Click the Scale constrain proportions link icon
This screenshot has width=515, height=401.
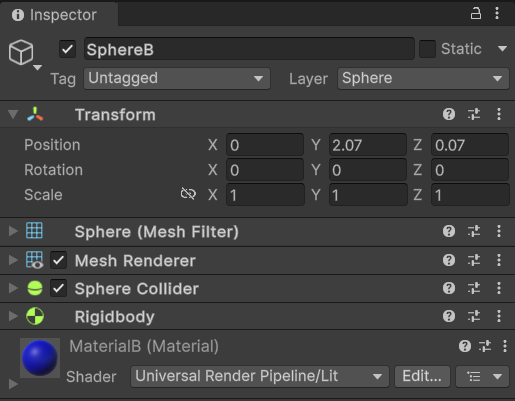188,194
